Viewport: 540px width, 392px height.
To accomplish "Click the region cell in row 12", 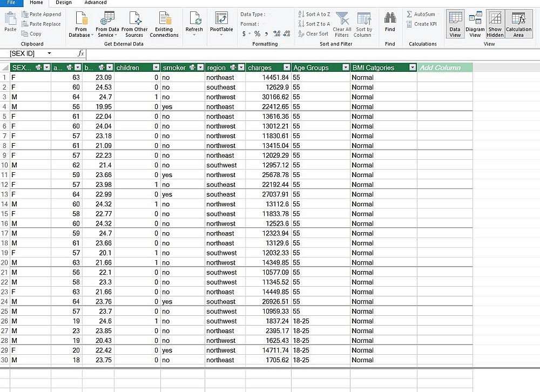I will click(225, 185).
